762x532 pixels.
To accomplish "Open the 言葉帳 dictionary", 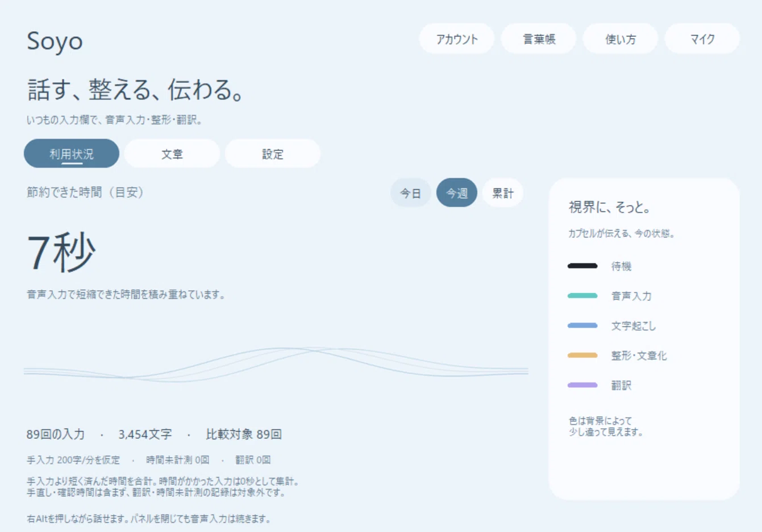I will pyautogui.click(x=539, y=39).
